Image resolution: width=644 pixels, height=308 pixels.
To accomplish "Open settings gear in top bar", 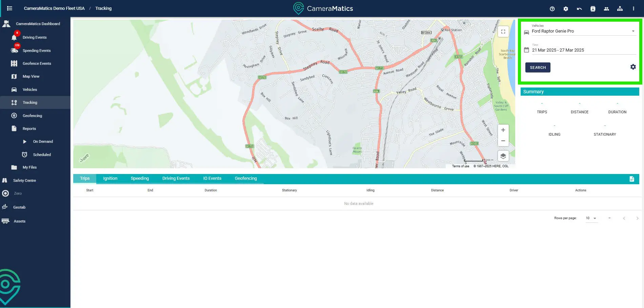I will pyautogui.click(x=566, y=9).
